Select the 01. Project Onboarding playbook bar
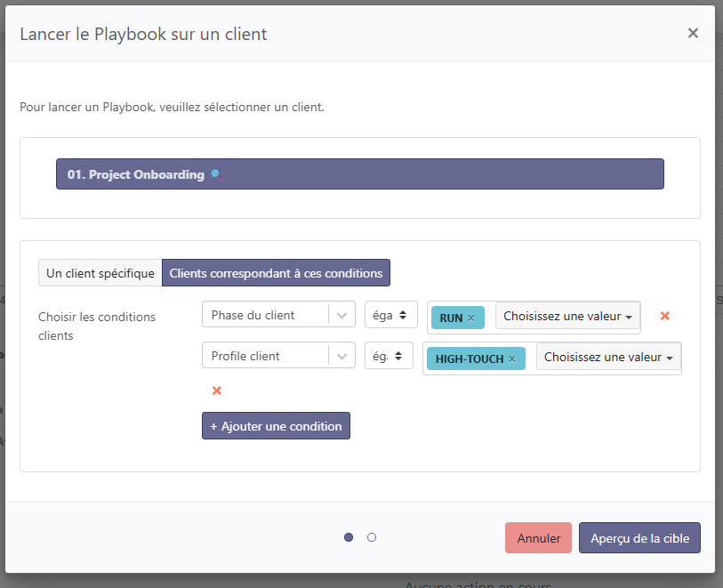The height and width of the screenshot is (588, 723). click(x=359, y=174)
